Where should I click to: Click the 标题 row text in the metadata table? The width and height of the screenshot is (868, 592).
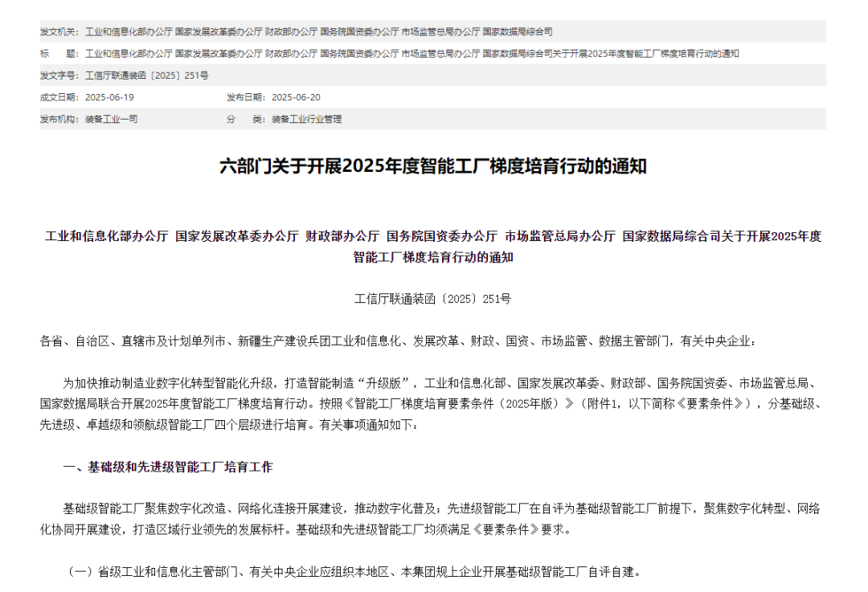click(x=411, y=53)
